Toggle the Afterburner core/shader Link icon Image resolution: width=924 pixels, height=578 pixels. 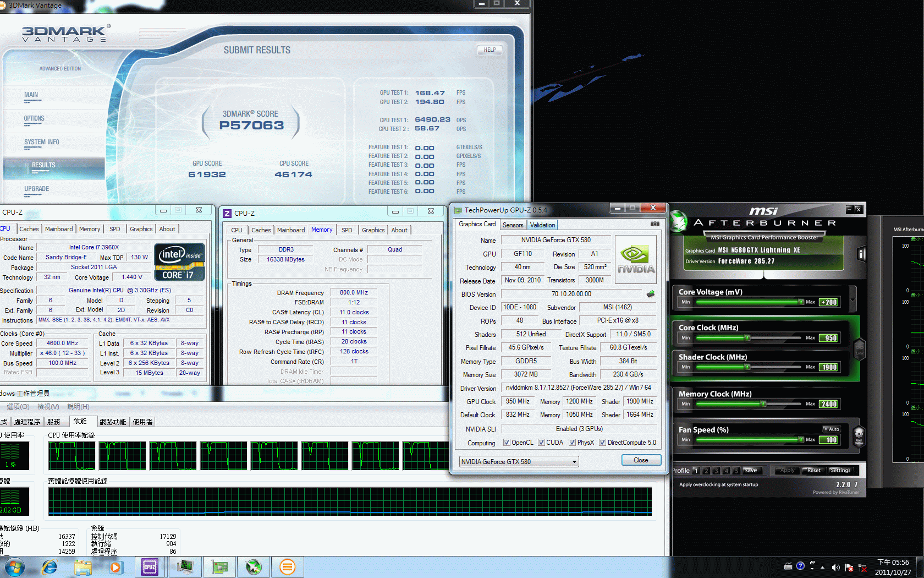(x=859, y=348)
